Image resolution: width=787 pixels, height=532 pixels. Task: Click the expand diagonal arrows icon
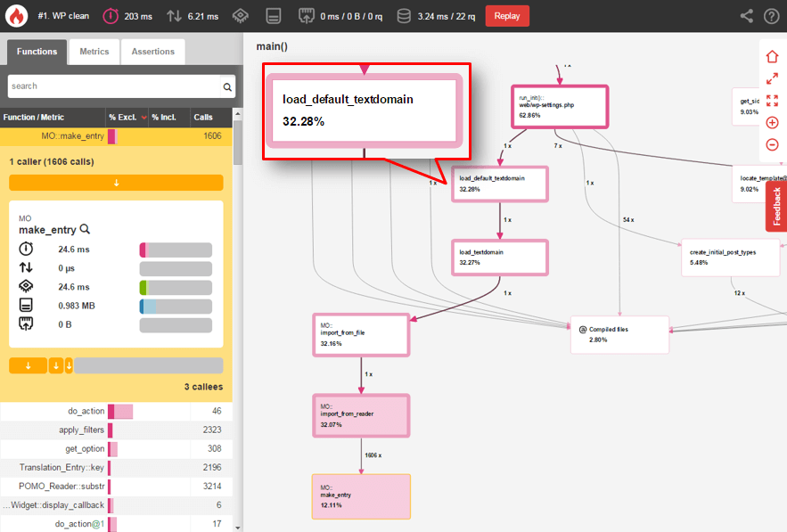tap(772, 78)
